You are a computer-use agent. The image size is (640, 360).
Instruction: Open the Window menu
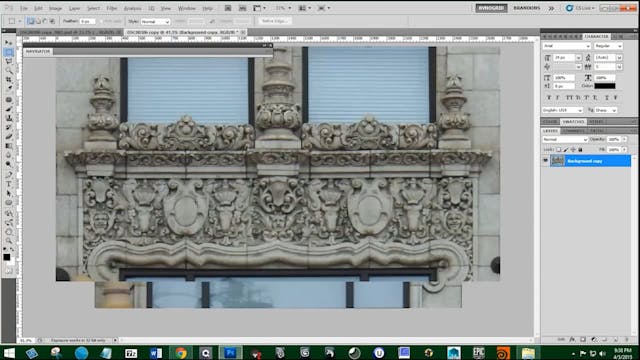(187, 8)
